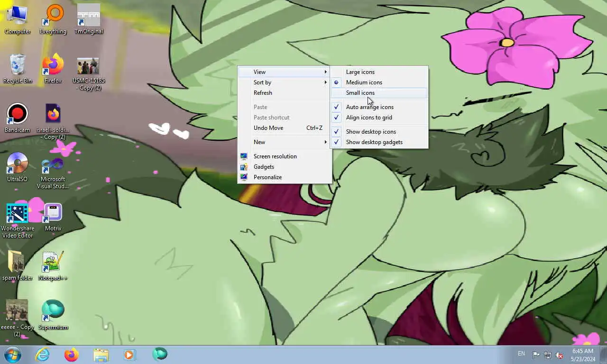Select the Supermium desktop shortcut
Screen dimensions: 607x364
pos(53,315)
